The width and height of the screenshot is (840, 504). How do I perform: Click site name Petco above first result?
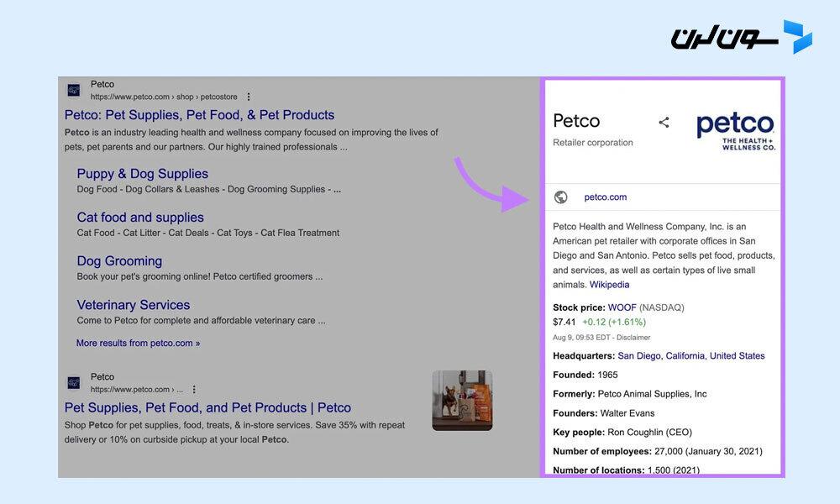(x=102, y=84)
